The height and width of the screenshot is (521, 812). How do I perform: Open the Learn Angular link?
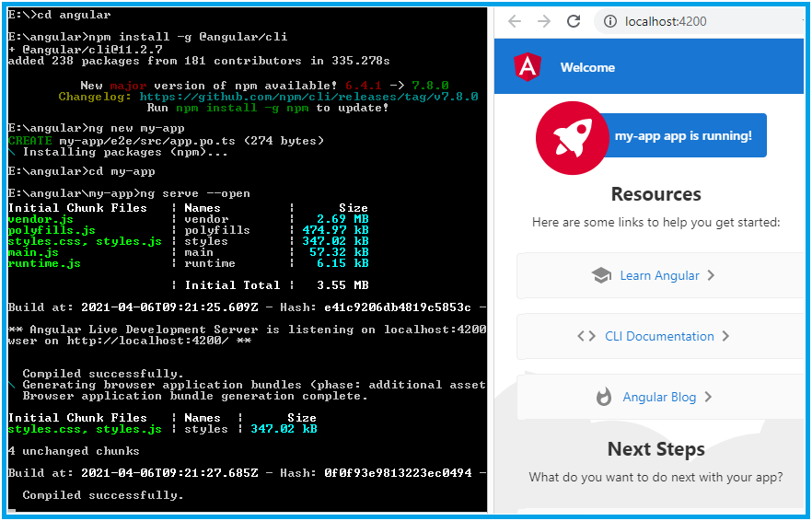(659, 275)
